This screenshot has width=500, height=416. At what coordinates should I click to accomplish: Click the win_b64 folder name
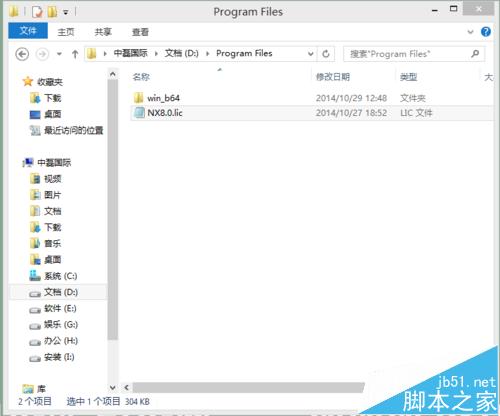[x=164, y=98]
